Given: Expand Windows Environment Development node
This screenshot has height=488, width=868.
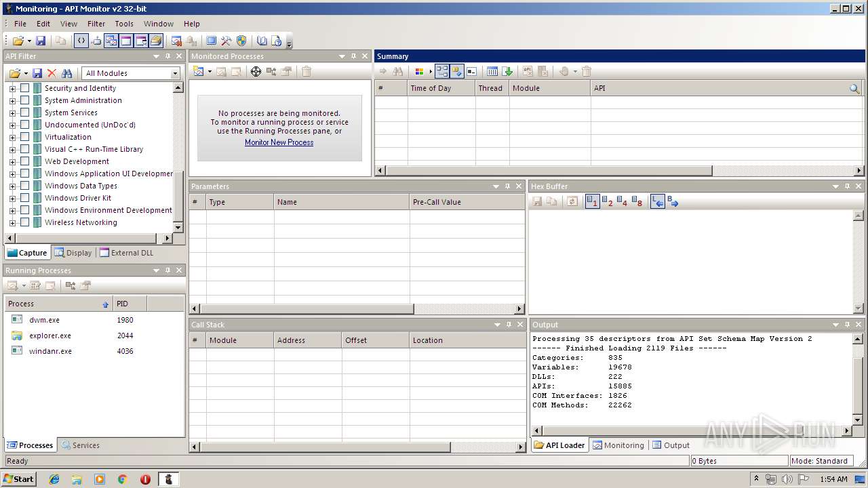Looking at the screenshot, I should coord(12,210).
